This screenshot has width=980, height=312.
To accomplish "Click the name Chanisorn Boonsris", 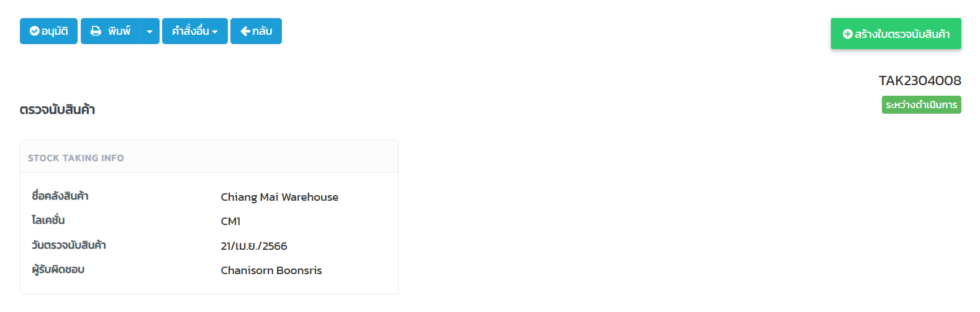I will (x=271, y=270).
